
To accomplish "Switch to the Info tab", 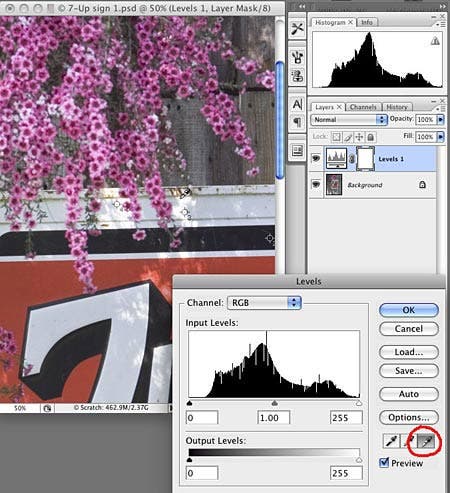I will tap(367, 22).
